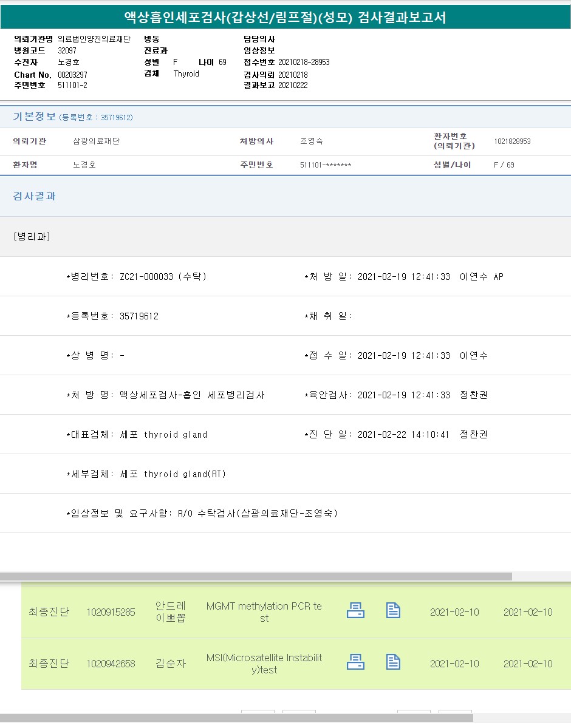
Task: Click the 검사결과 section header
Action: point(35,196)
